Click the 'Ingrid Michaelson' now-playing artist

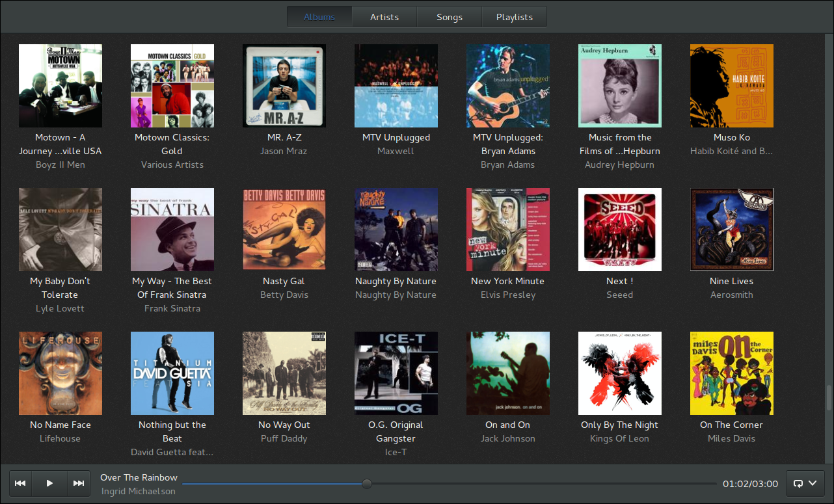pos(139,491)
